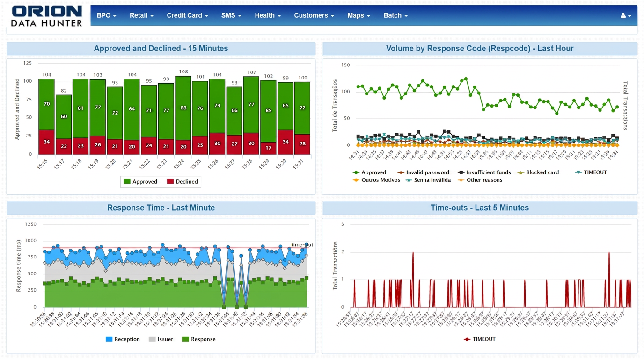Screen dimensions: 644x359
Task: Toggle Reception series in Response Time legend
Action: pyautogui.click(x=123, y=339)
